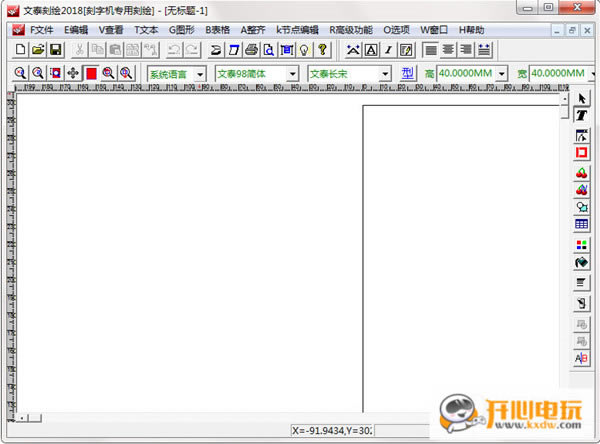Save the document with the floppy disk icon
This screenshot has height=444, width=600.
click(56, 50)
